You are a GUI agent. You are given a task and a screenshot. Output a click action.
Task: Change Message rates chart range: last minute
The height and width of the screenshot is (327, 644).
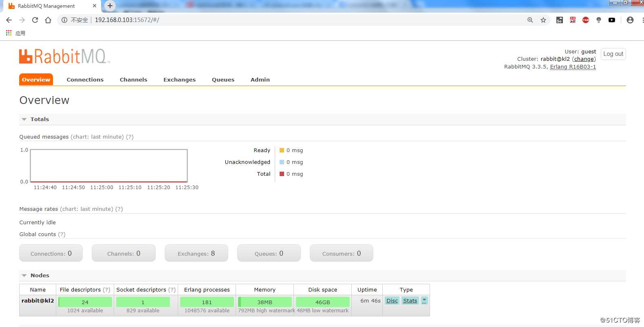click(86, 209)
